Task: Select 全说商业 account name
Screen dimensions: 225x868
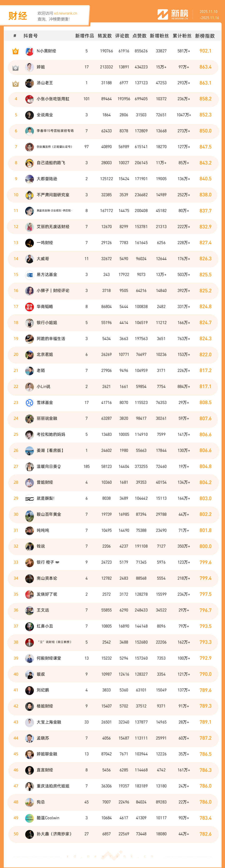Action: point(45,115)
